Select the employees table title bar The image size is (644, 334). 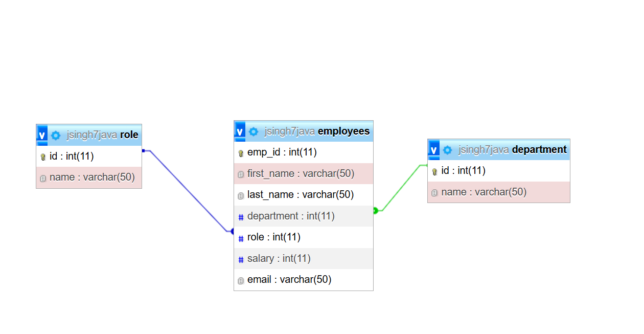point(303,131)
